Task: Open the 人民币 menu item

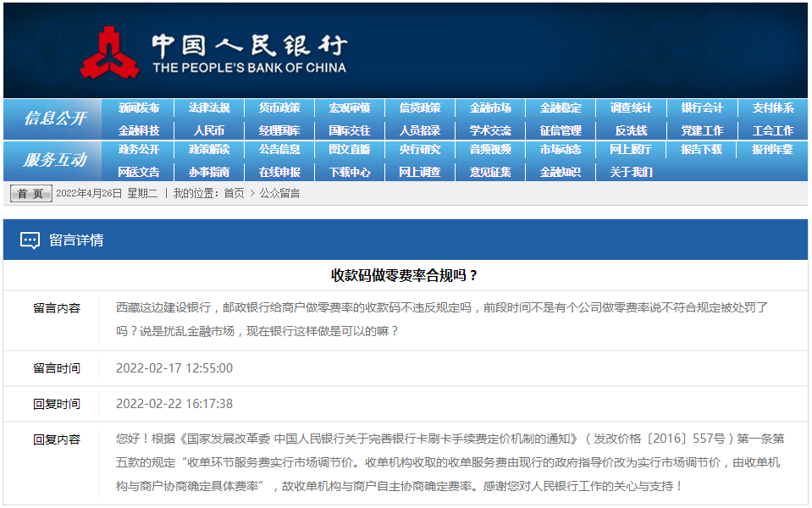Action: coord(209,130)
